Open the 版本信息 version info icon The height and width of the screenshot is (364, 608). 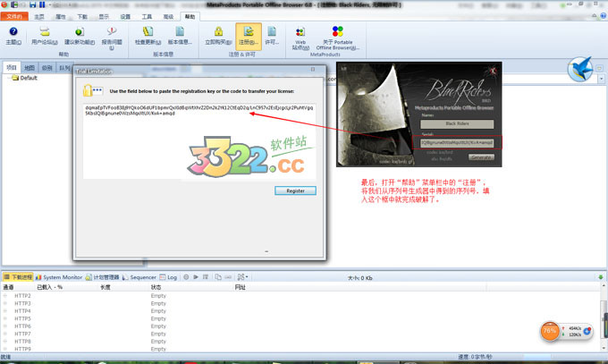(180, 31)
